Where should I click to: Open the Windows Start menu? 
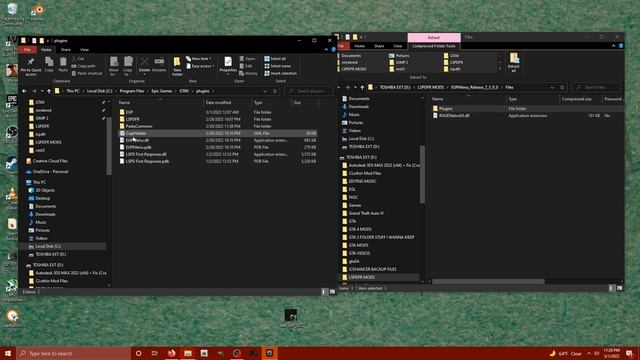tap(8, 353)
